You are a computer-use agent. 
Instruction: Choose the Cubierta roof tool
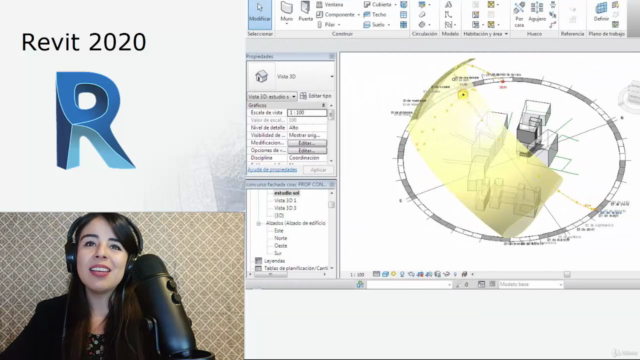[378, 4]
